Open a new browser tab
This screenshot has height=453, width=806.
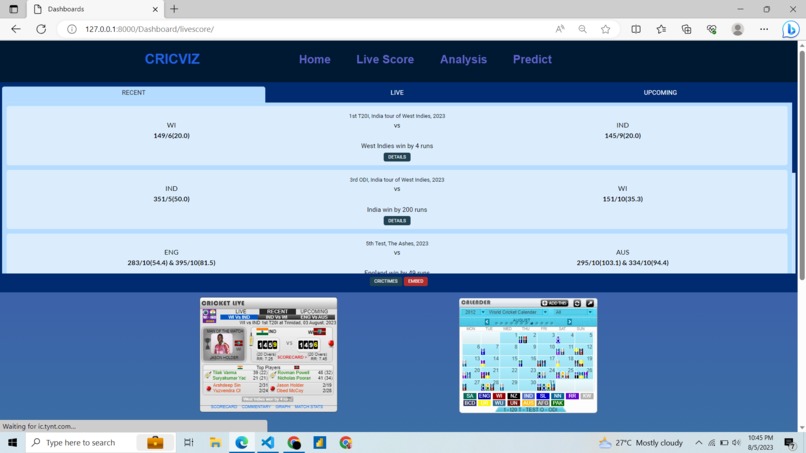click(174, 9)
